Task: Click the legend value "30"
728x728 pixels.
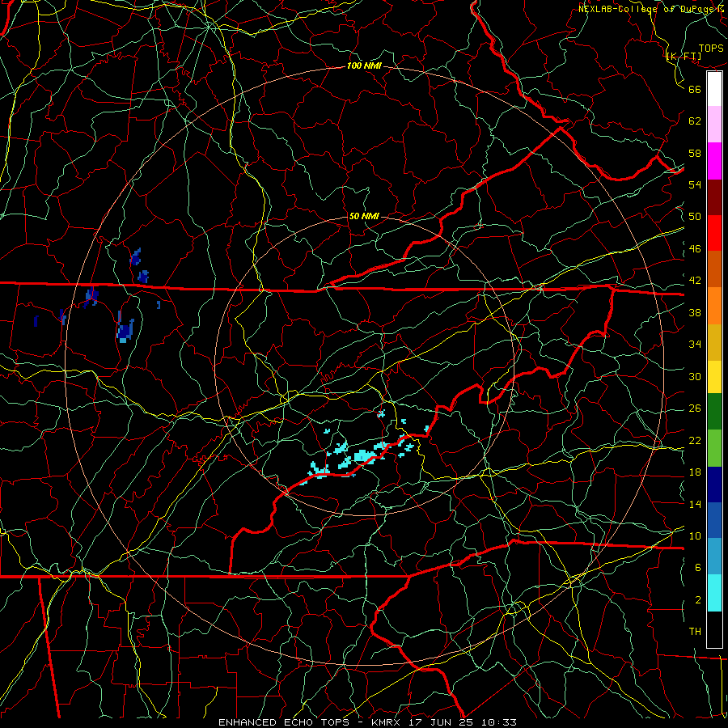Action: (695, 376)
